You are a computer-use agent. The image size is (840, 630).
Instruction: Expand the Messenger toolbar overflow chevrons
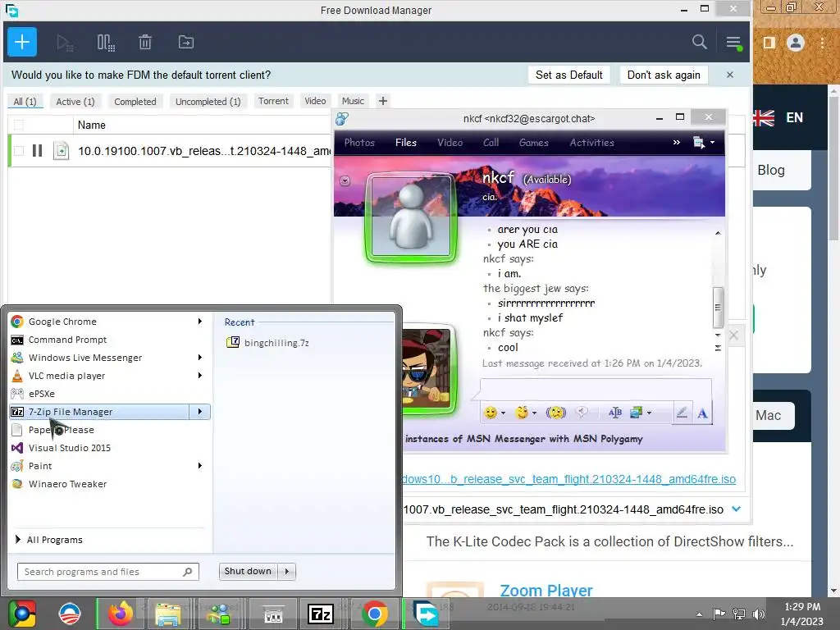coord(676,143)
